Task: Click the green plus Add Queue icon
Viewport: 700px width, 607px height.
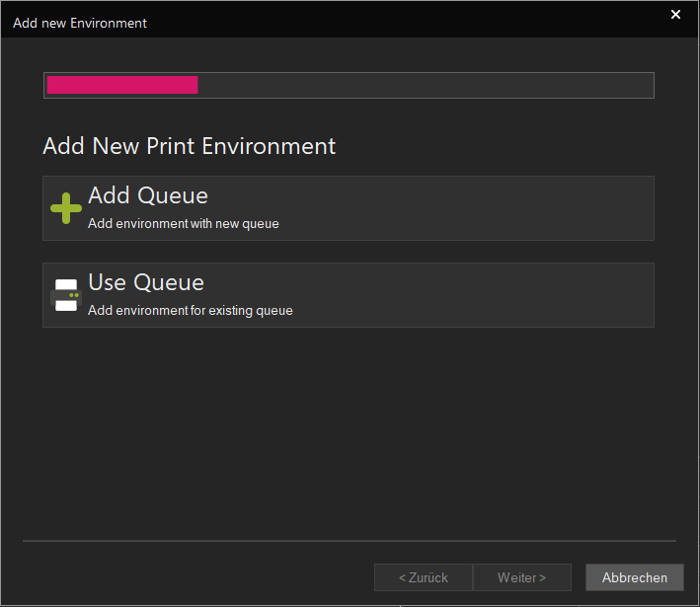Action: pyautogui.click(x=66, y=208)
